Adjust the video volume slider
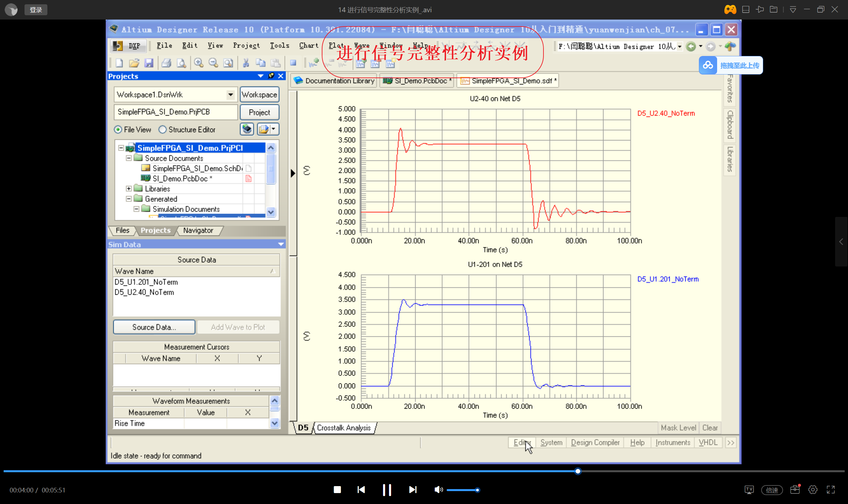This screenshot has height=504, width=848. [462, 490]
